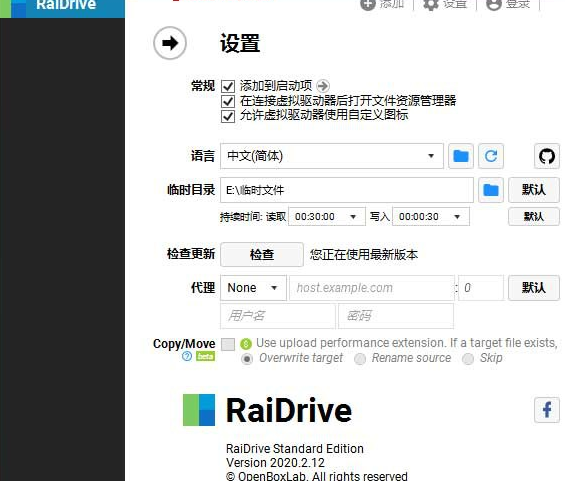The image size is (565, 481).
Task: Click temp directory path field
Action: [347, 190]
